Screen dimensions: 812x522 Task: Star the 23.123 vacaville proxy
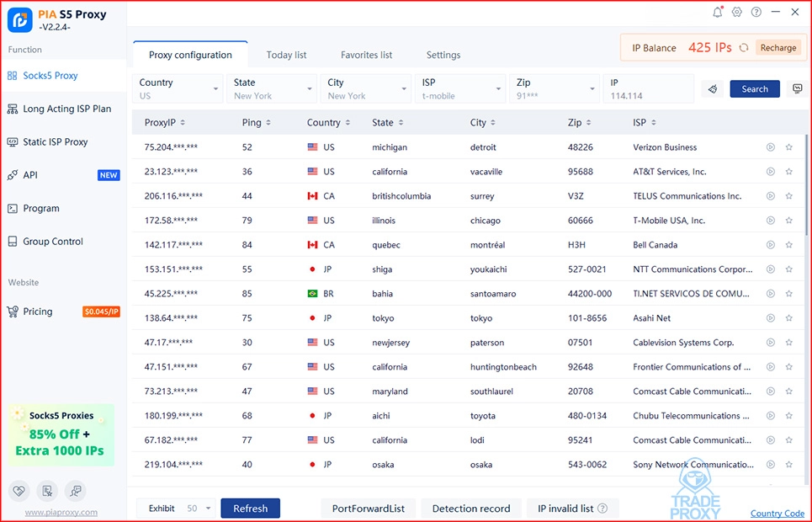(788, 172)
